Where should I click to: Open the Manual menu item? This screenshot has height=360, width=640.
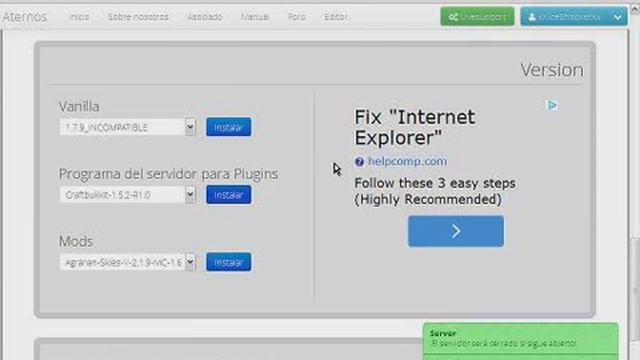(x=255, y=17)
